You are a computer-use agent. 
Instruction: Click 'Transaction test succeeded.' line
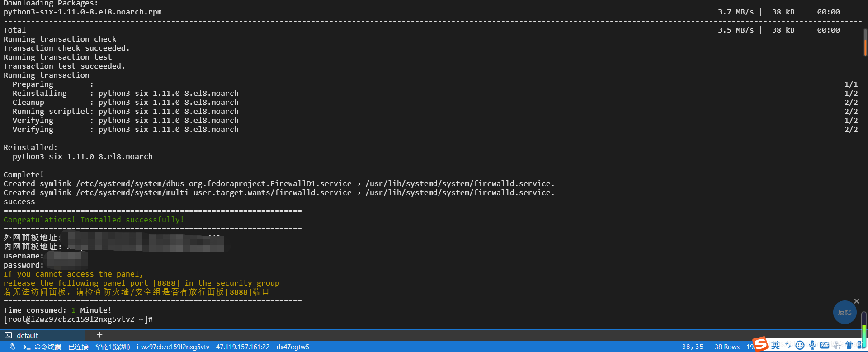click(64, 66)
